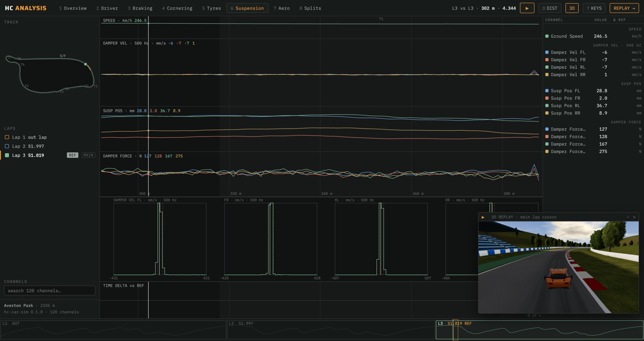
Task: Toggle the Lap 1 out lap checkbox
Action: (7, 137)
